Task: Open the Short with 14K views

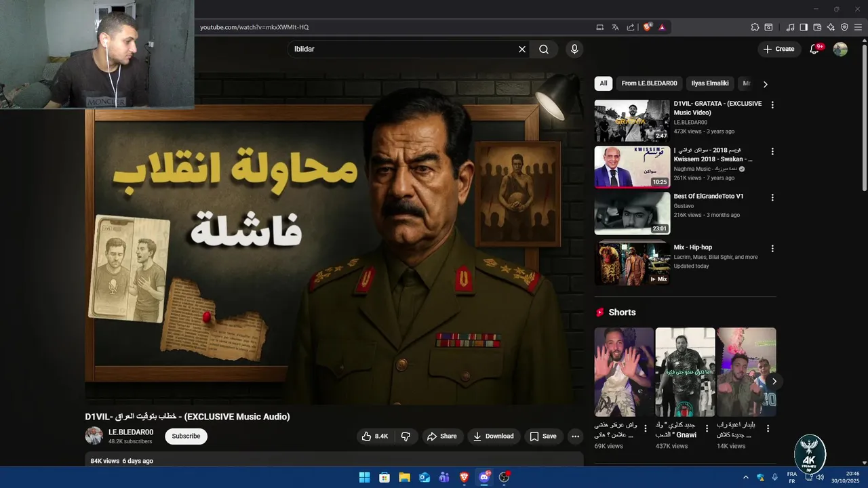Action: tap(746, 372)
